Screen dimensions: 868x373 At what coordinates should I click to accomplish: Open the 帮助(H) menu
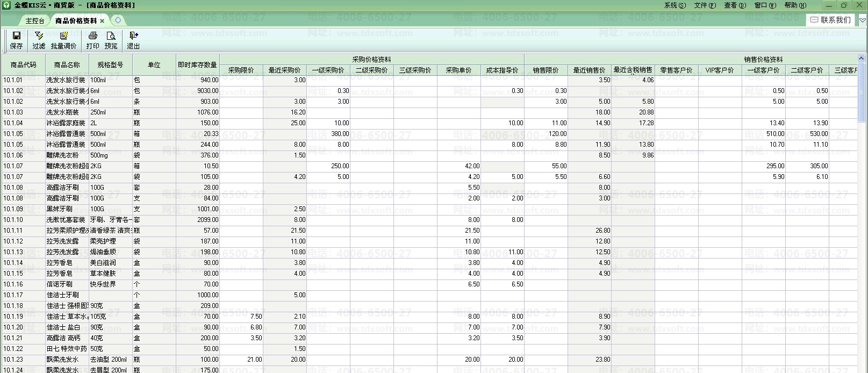pos(795,5)
